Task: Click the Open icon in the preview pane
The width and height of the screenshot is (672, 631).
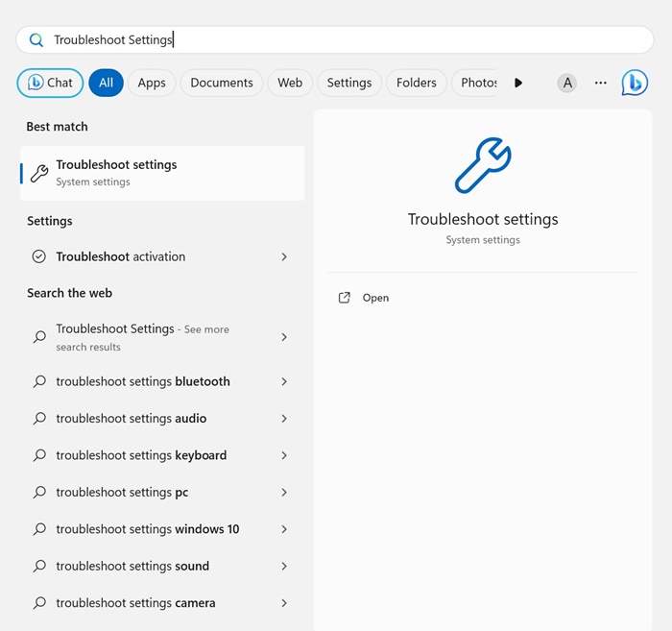Action: click(345, 298)
